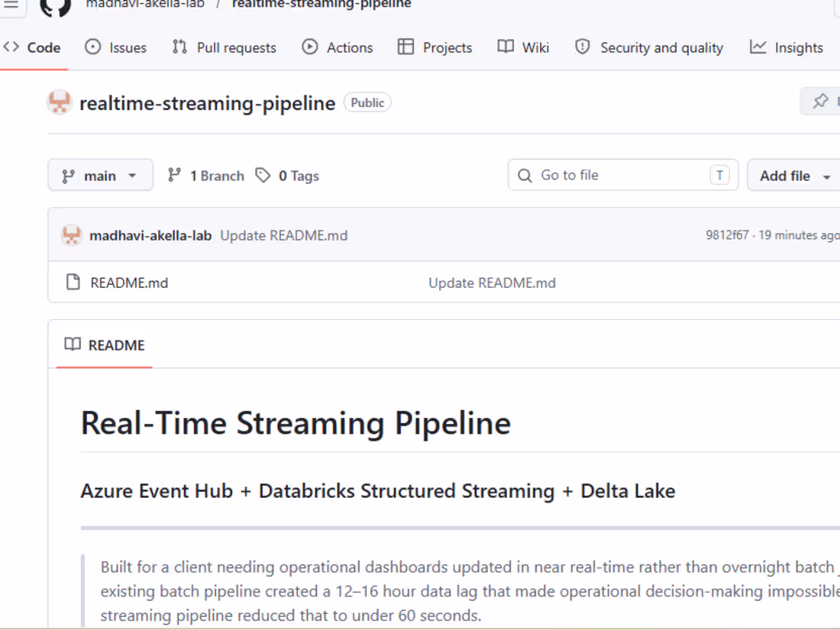840x630 pixels.
Task: Go to the Actions tab
Action: (338, 47)
